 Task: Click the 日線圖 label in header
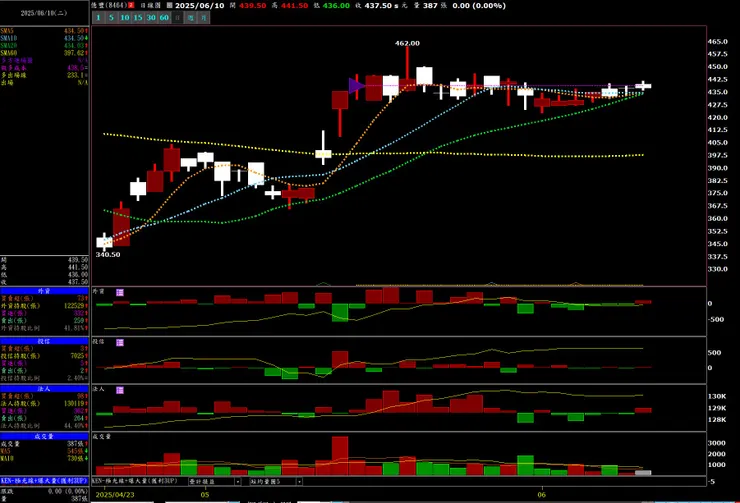pos(151,5)
